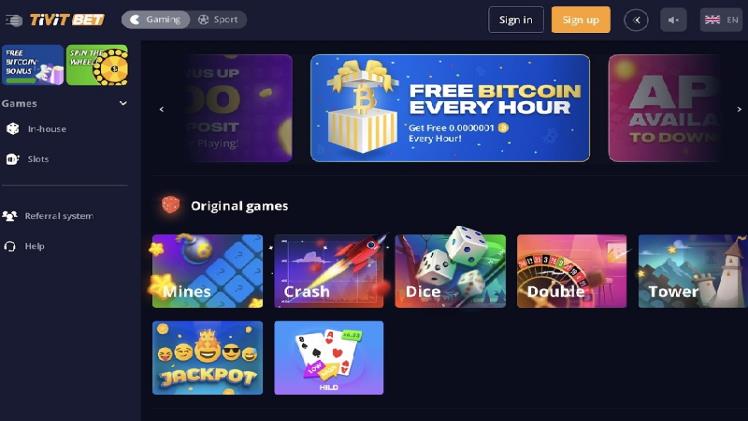Click the TiViT BET logo
This screenshot has width=748, height=421.
[67, 20]
